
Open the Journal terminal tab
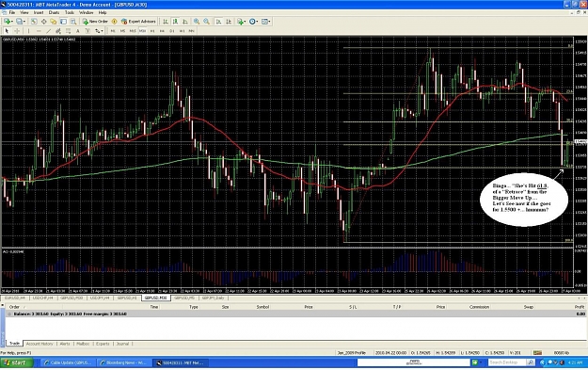(122, 344)
